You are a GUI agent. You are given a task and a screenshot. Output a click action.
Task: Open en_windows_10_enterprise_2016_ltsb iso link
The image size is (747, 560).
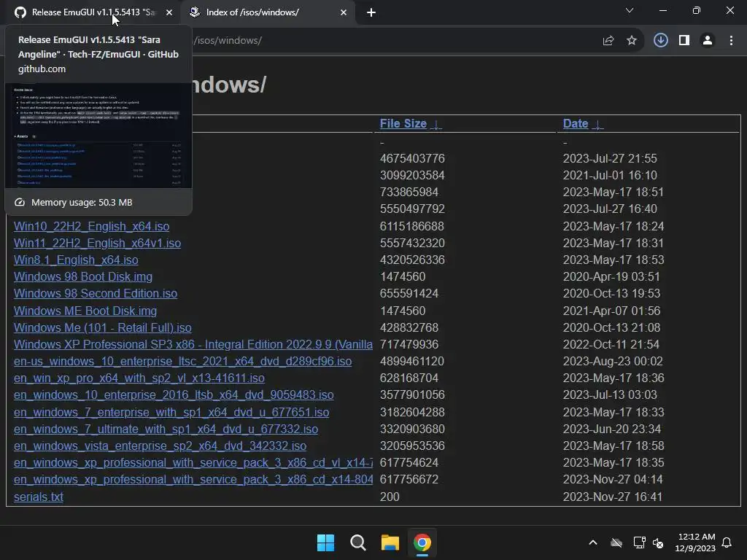[x=174, y=394]
